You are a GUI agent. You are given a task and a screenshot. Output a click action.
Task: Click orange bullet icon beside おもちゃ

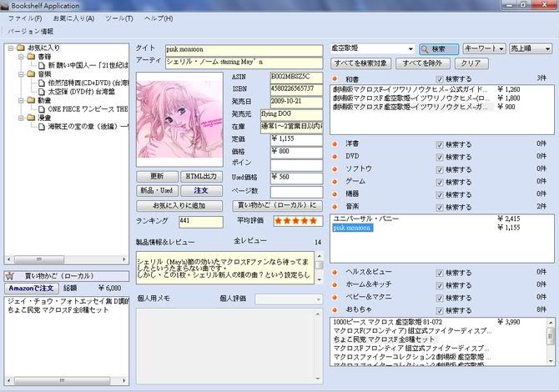tap(335, 309)
